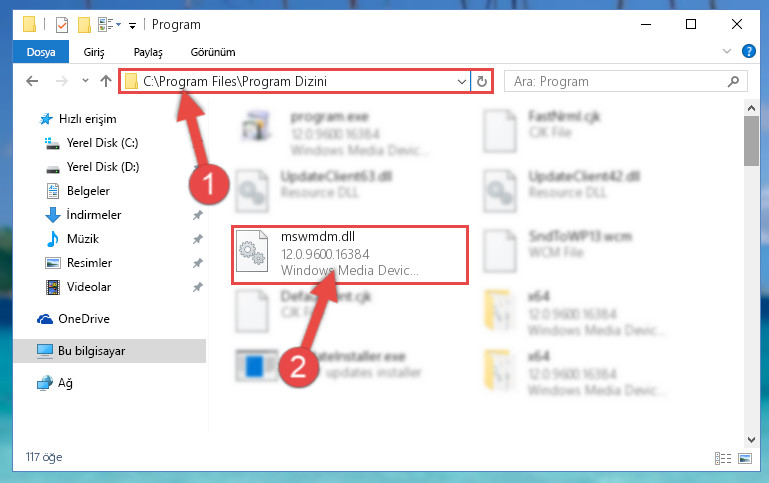769x483 pixels.
Task: Click the Back navigation arrow
Action: pos(32,81)
